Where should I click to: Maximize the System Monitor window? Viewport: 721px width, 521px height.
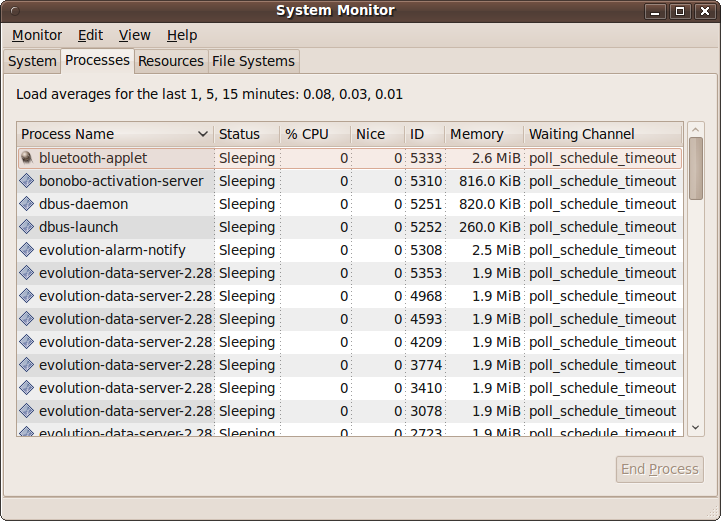tap(680, 11)
